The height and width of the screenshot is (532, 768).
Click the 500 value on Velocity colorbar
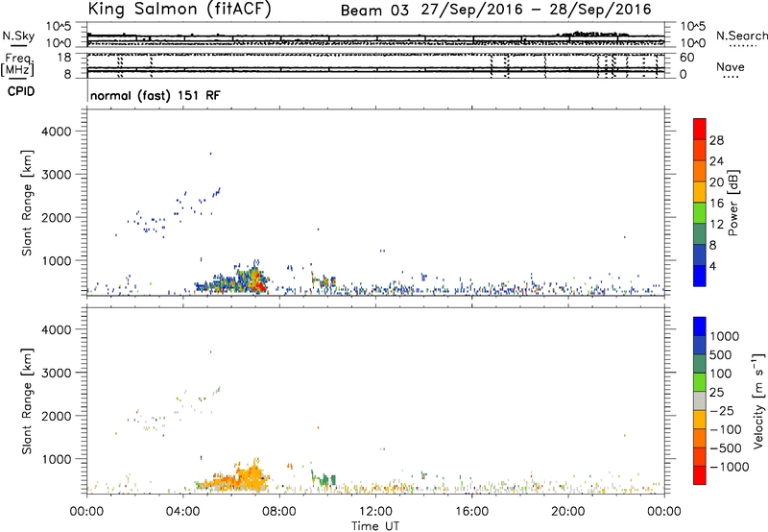722,355
